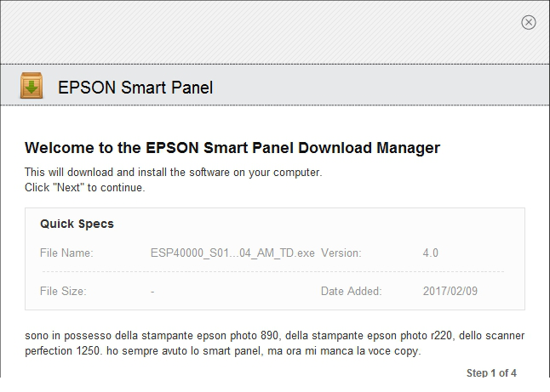Viewport: 550px width, 392px height.
Task: Close the download manager dialog
Action: tap(528, 22)
